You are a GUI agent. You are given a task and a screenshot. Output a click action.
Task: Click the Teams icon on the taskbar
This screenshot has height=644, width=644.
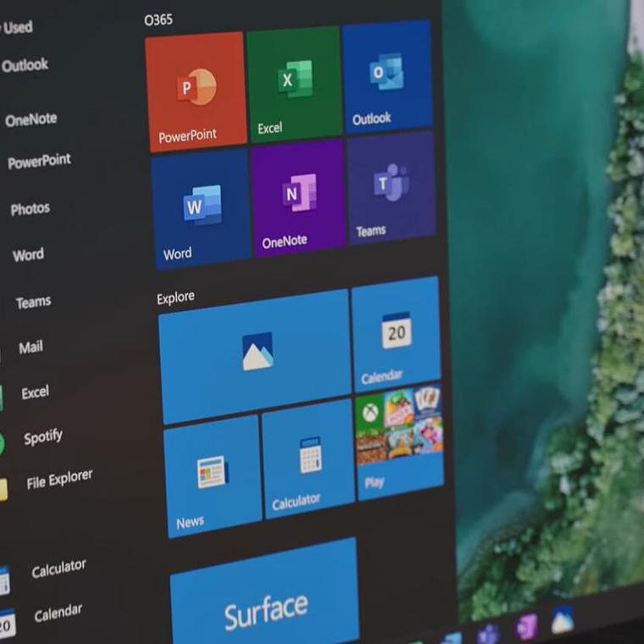tap(488, 633)
